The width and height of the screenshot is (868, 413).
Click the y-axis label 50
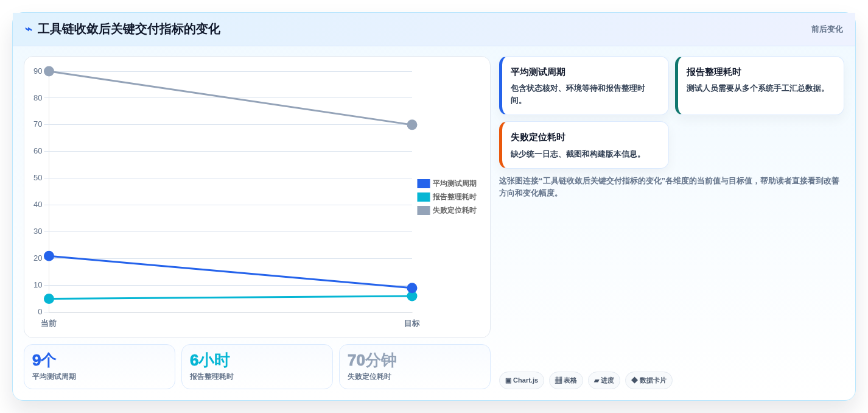pyautogui.click(x=38, y=178)
